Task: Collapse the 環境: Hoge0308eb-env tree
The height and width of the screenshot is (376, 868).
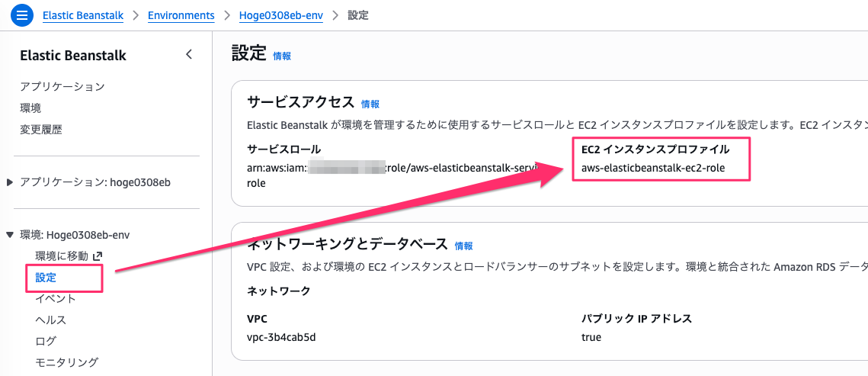Action: [10, 235]
